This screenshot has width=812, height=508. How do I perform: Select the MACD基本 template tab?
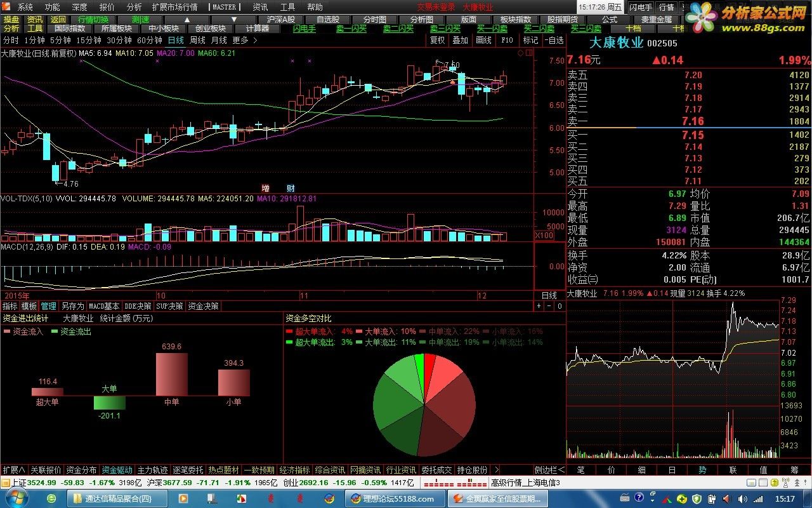coord(103,306)
